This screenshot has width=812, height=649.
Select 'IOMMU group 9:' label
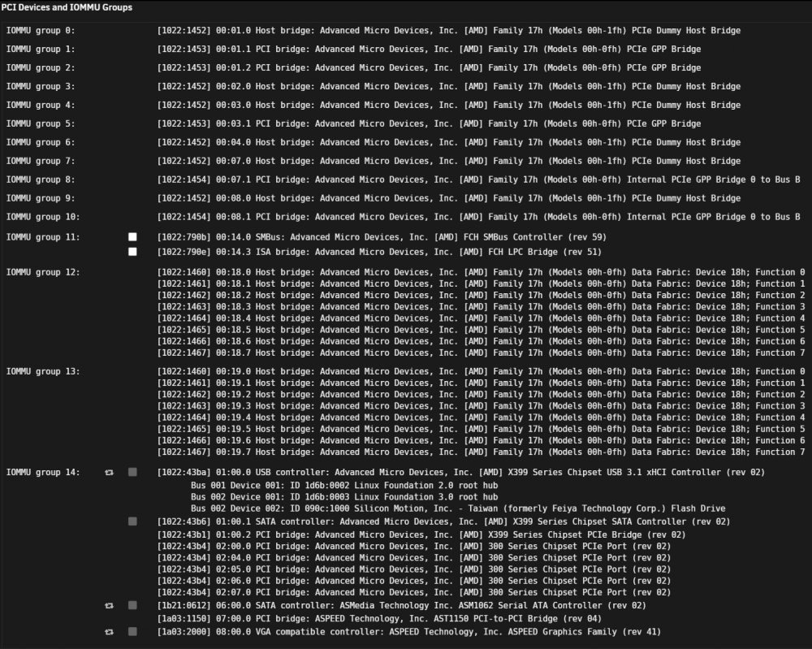tap(41, 198)
